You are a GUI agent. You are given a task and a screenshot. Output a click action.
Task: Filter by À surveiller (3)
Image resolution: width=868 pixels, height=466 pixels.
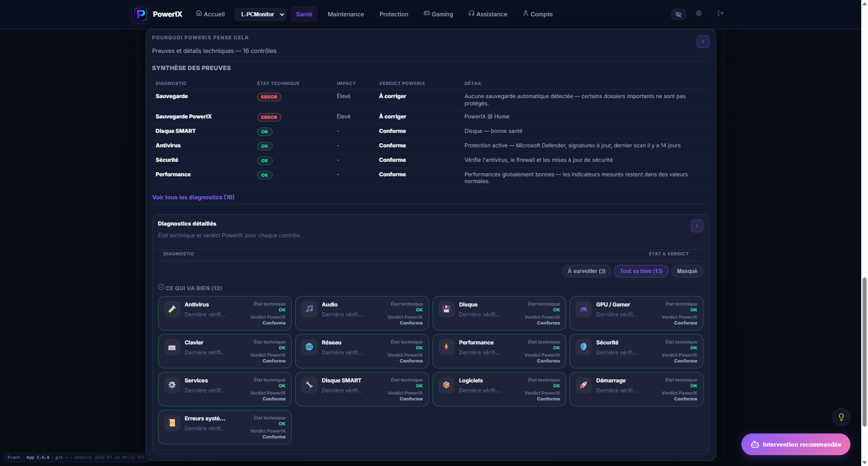[586, 271]
